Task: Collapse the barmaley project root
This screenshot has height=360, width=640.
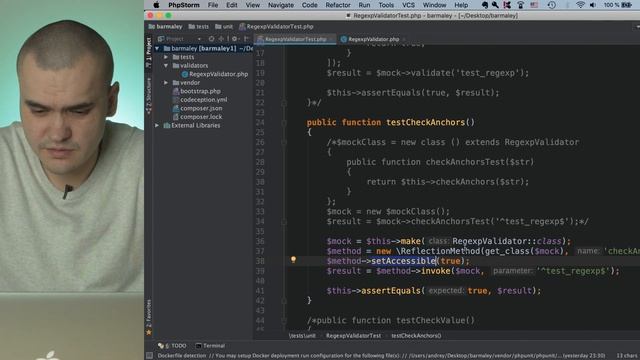Action: pyautogui.click(x=157, y=49)
